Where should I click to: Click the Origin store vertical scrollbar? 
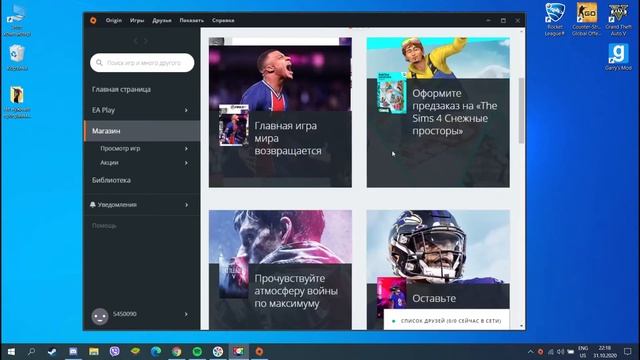coord(521,111)
